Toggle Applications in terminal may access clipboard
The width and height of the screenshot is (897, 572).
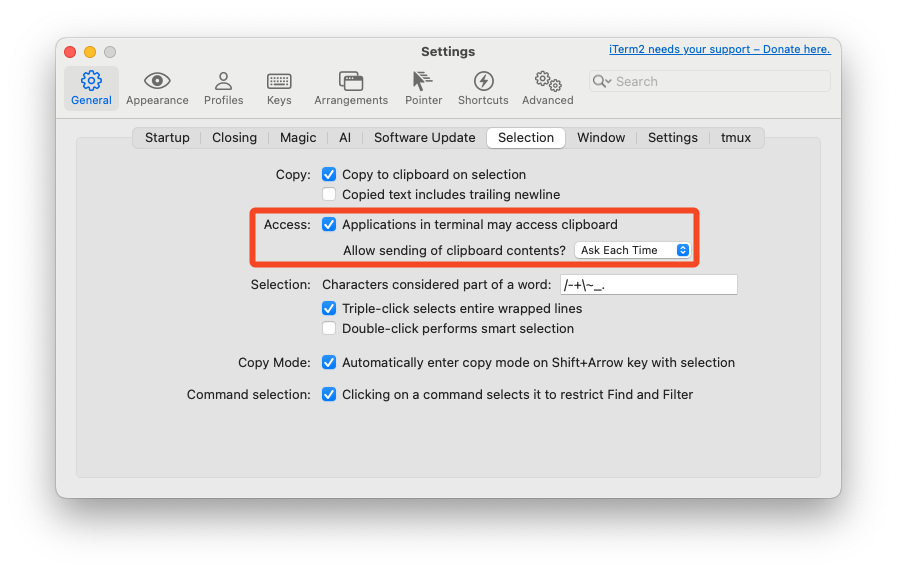click(329, 225)
